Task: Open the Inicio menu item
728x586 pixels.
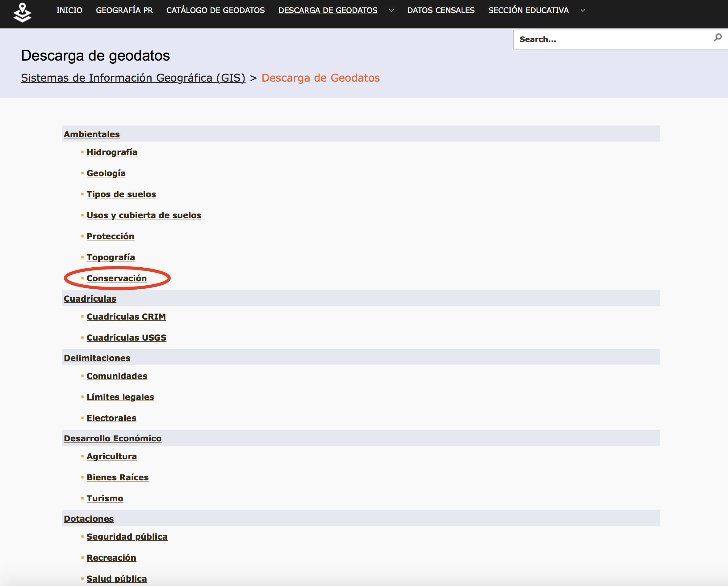Action: (69, 10)
